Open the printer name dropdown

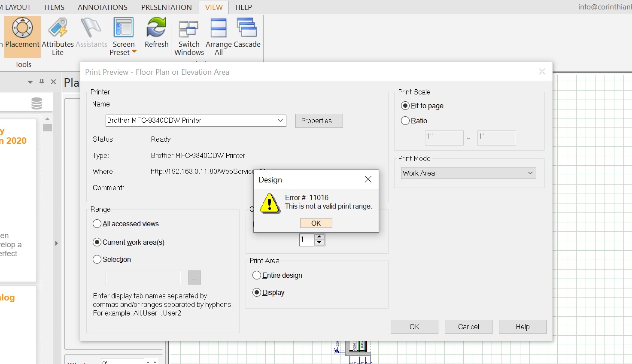click(280, 121)
